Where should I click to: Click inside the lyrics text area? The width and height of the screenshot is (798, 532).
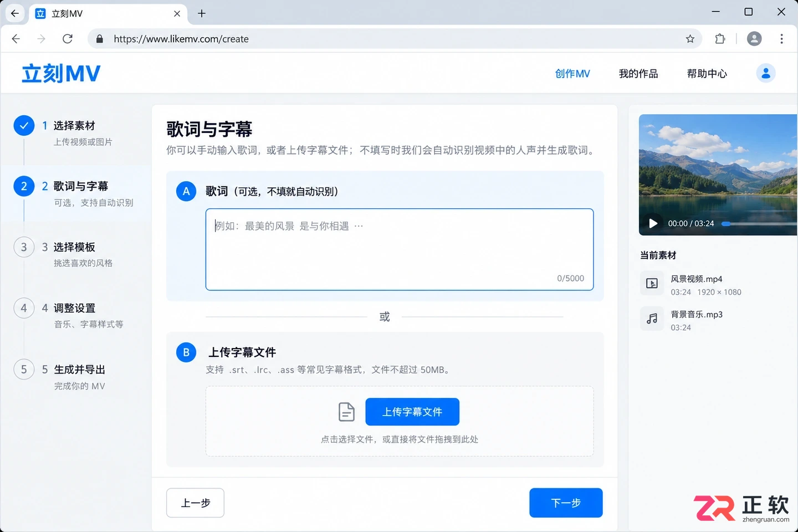pyautogui.click(x=400, y=249)
